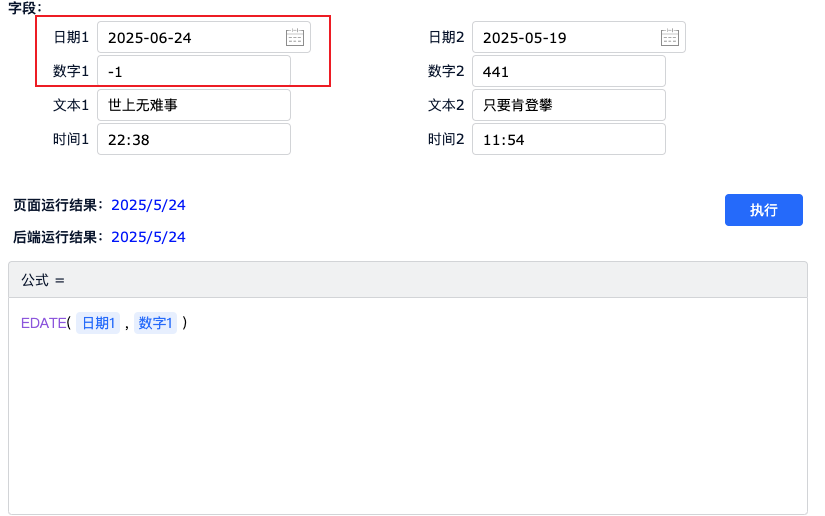Click the 文本1 field with 世上无难事

pyautogui.click(x=193, y=105)
